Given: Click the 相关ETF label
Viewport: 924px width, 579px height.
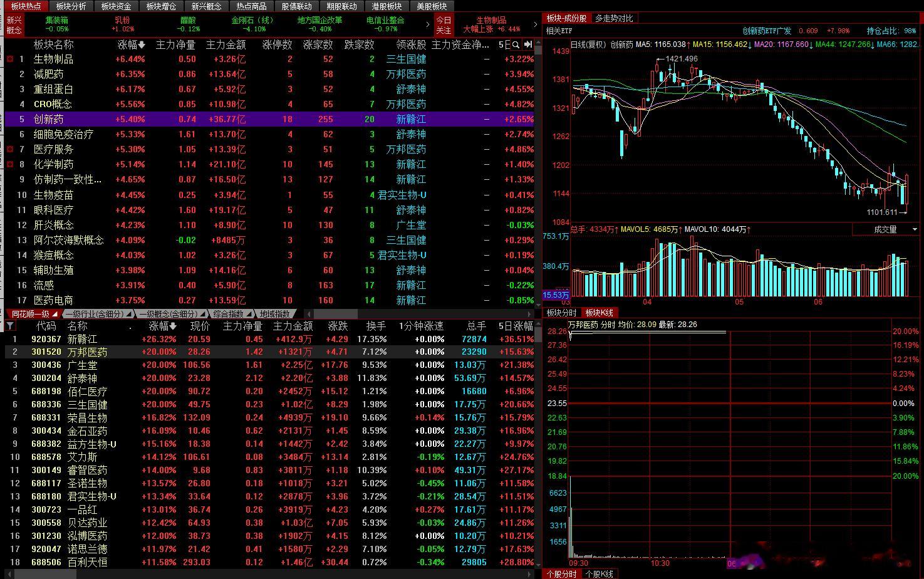Looking at the screenshot, I should (559, 31).
